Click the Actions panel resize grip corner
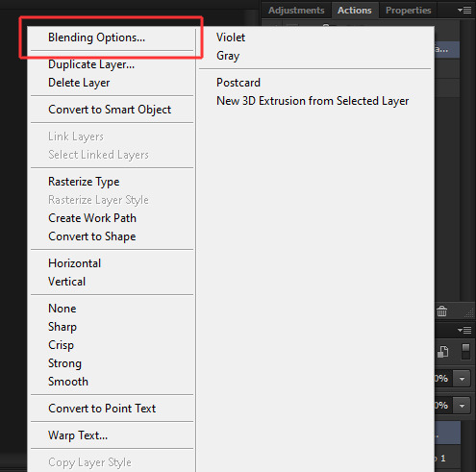476x472 pixels. point(469,313)
